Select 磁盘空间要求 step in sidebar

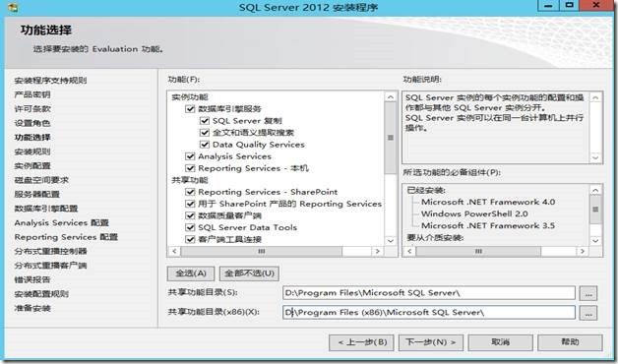(41, 180)
